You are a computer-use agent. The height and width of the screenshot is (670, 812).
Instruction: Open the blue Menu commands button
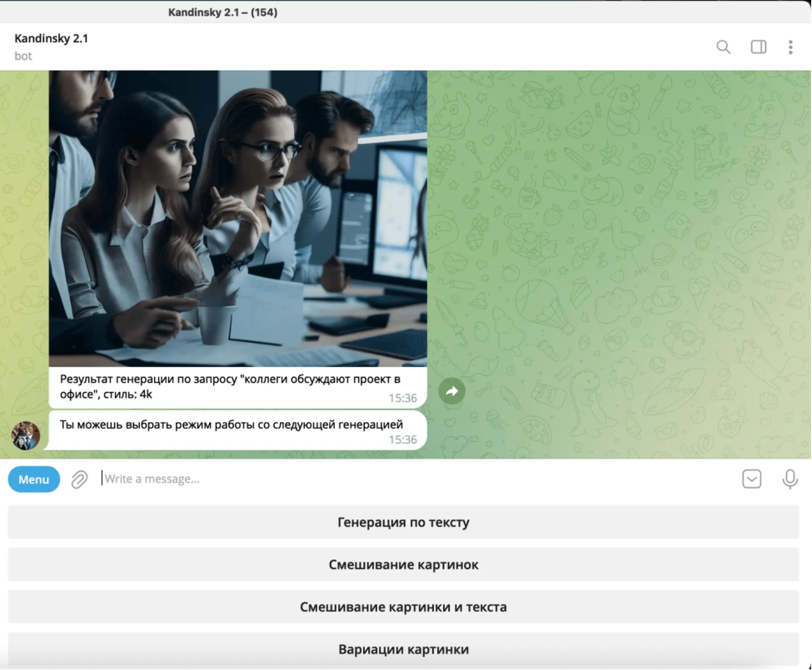pyautogui.click(x=34, y=479)
